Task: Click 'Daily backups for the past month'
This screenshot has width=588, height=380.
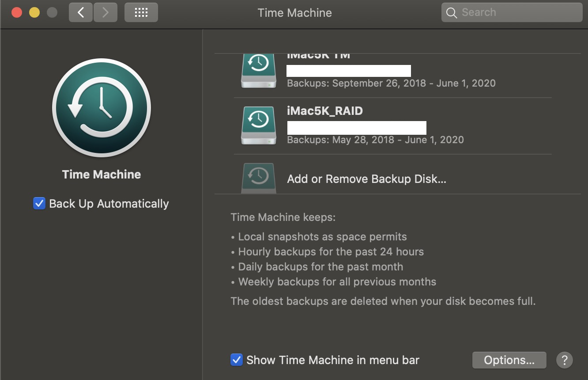Action: point(317,267)
